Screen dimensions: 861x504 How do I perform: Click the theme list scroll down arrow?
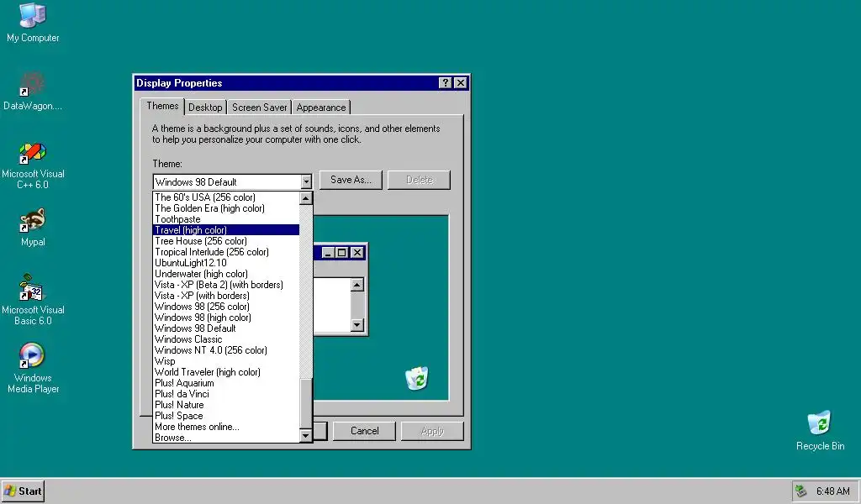306,435
